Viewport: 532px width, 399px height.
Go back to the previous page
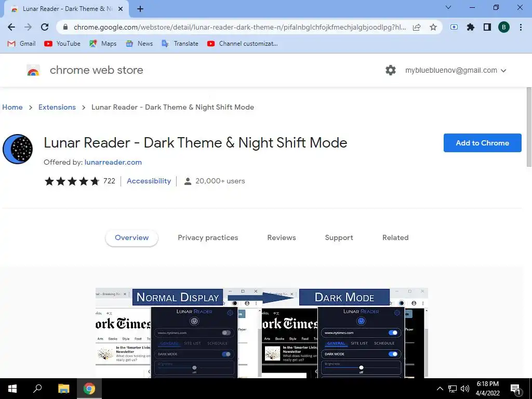point(11,27)
